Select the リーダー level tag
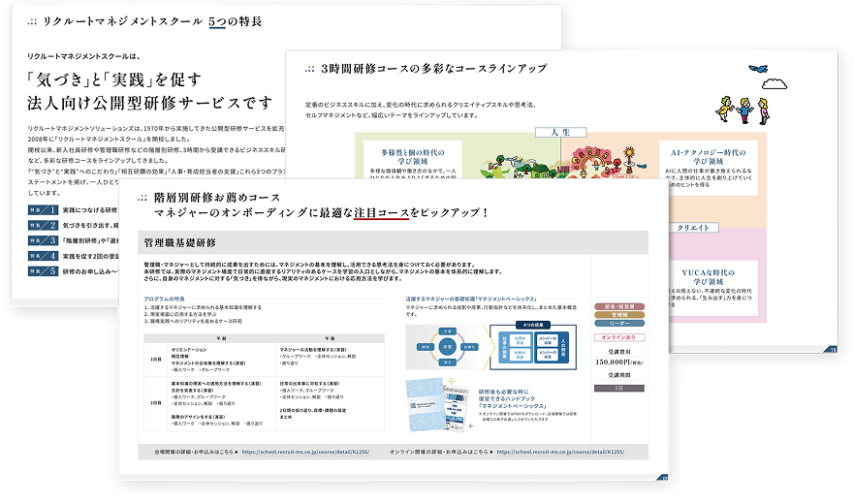Viewport: 854px width, 504px height. 621,324
